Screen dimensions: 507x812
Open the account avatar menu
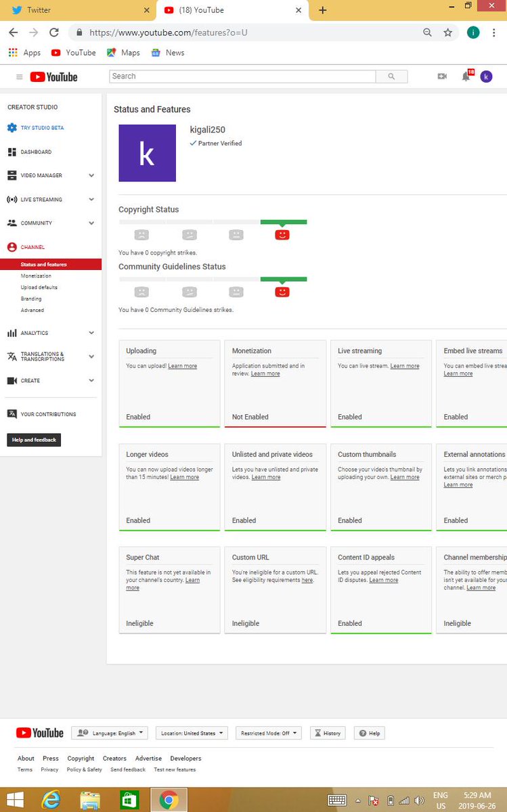[x=486, y=76]
